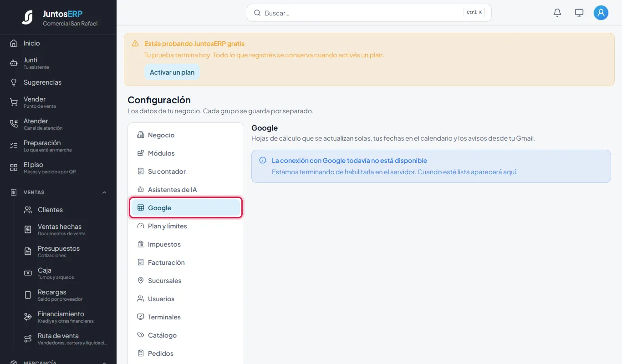Click the Presupuestos document icon
The height and width of the screenshot is (364, 622).
[x=28, y=251]
